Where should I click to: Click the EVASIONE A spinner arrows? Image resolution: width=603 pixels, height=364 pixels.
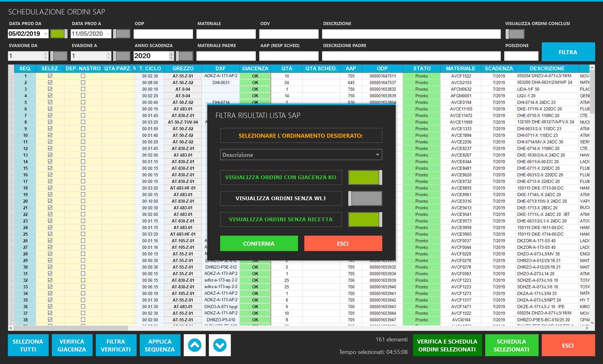coord(109,56)
